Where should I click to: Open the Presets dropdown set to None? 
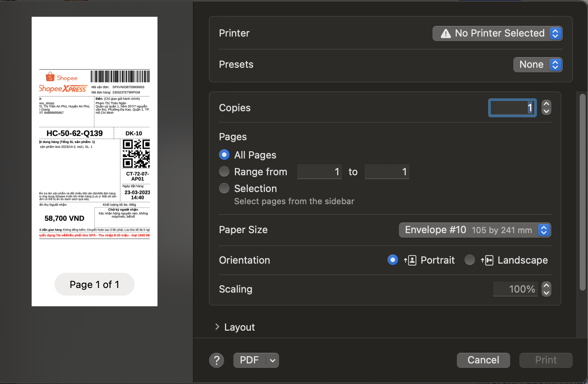tap(537, 65)
